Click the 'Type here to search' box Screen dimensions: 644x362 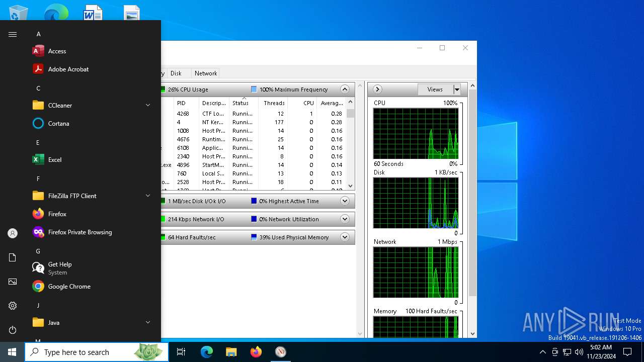97,352
